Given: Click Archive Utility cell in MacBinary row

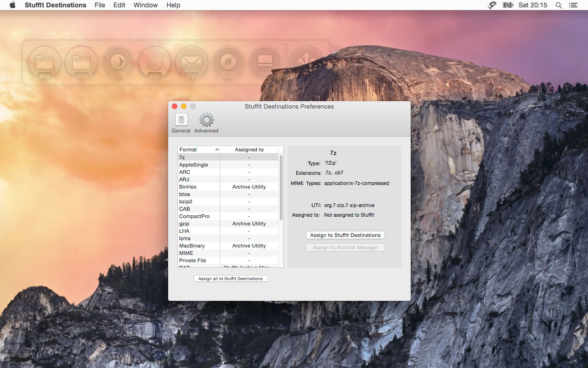Looking at the screenshot, I should pos(249,246).
